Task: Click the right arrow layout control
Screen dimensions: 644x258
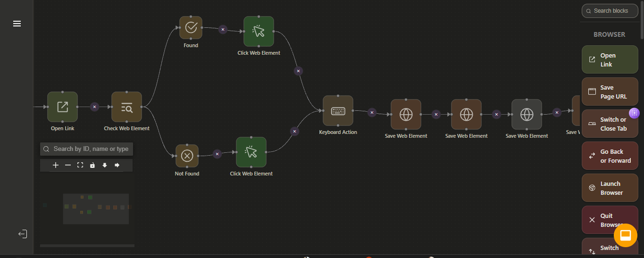Action: pyautogui.click(x=117, y=165)
